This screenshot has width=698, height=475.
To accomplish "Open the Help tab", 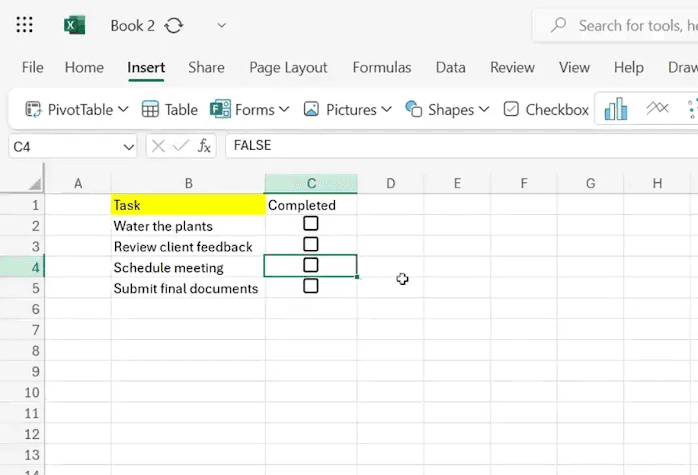I will tap(629, 67).
